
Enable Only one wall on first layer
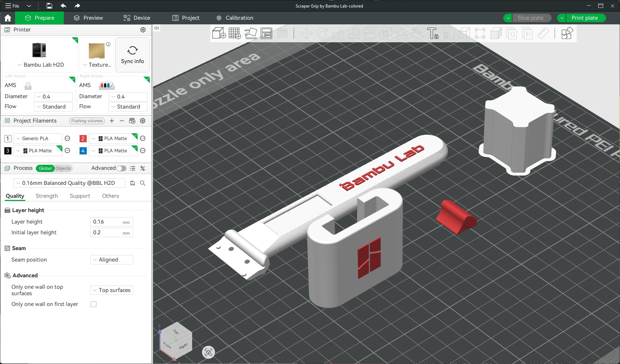94,304
